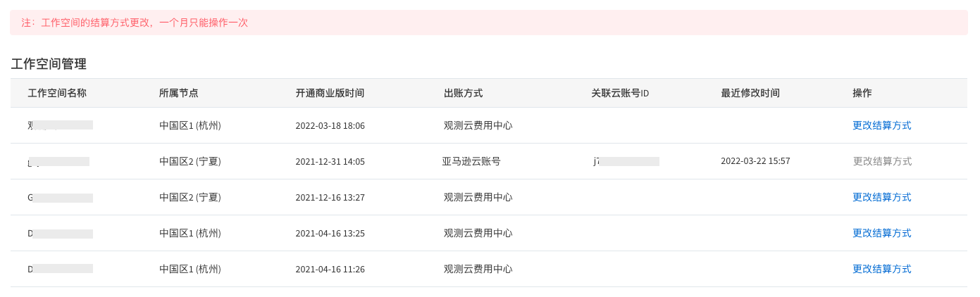Click 更改结算方式 for the 2021-04-16 13:25 workspace
980x297 pixels.
pos(881,233)
